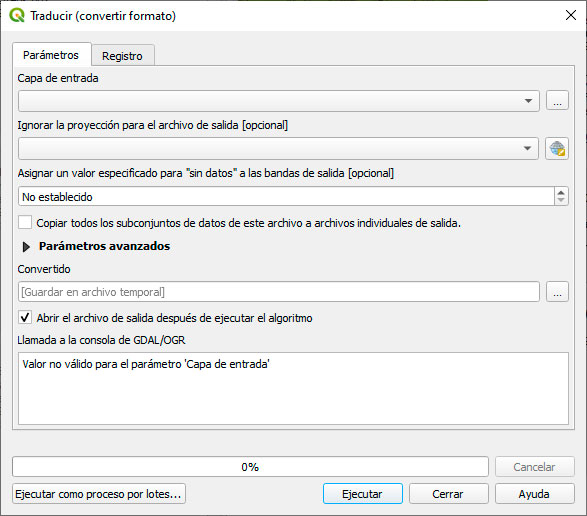Click Llamada a la consola de GDAL/OGR label
Viewport: 587px width, 516px height.
point(101,340)
